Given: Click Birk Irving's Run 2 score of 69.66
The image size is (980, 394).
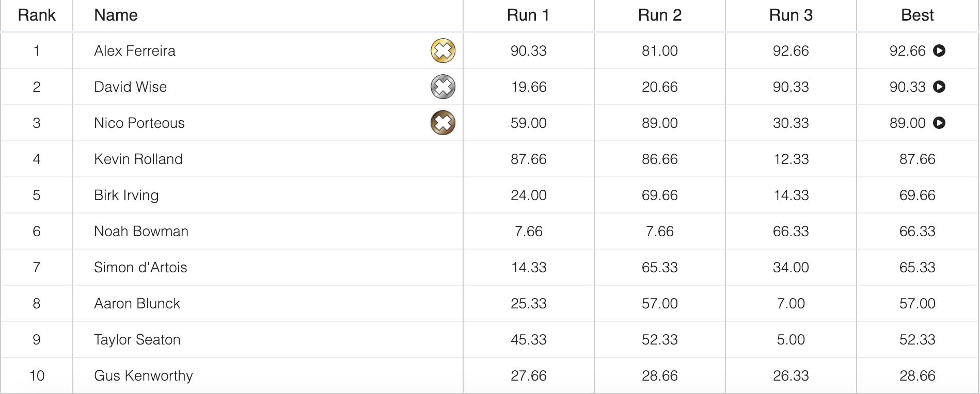Looking at the screenshot, I should click(659, 195).
